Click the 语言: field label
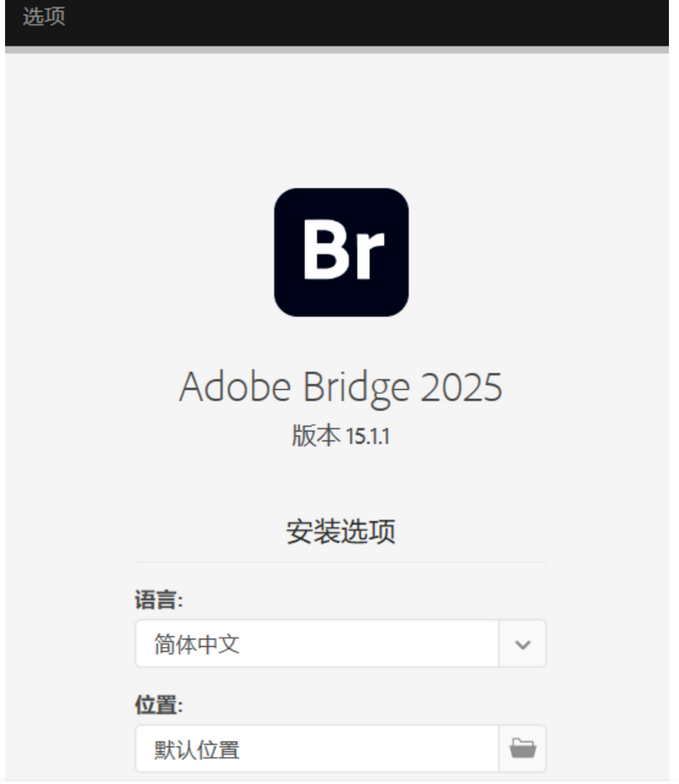This screenshot has width=679, height=784. tap(158, 599)
